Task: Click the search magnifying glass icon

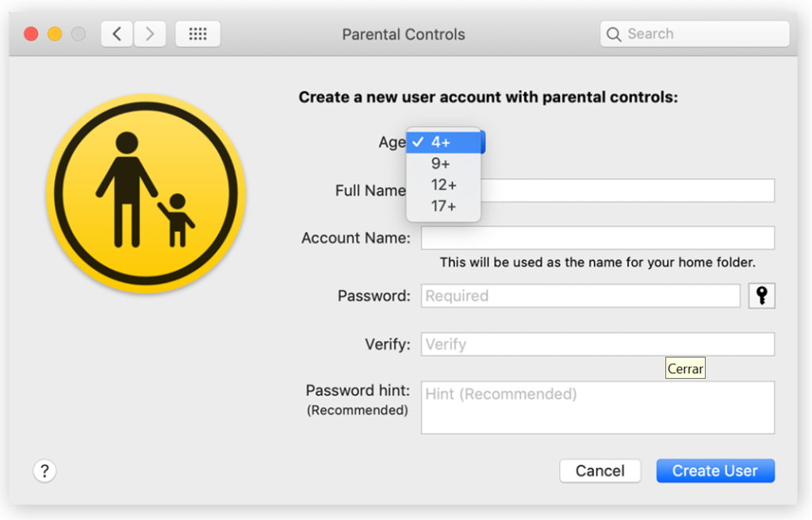Action: tap(614, 34)
